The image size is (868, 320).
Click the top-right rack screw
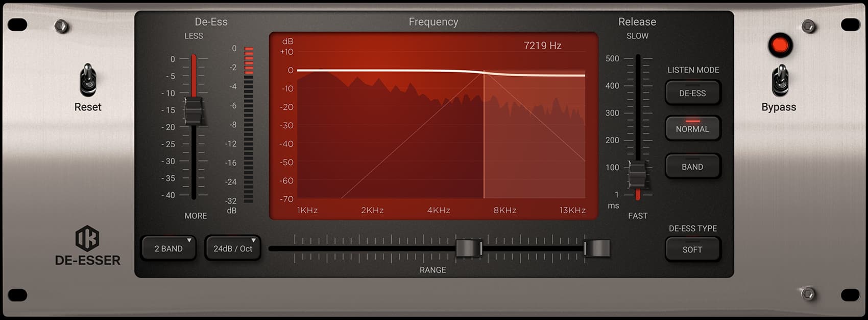(808, 26)
